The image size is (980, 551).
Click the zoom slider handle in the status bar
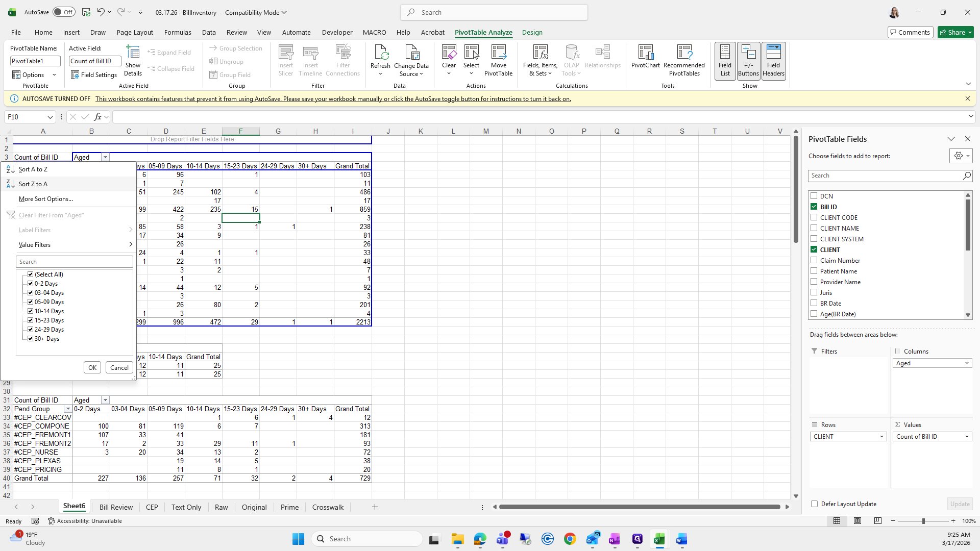[923, 521]
